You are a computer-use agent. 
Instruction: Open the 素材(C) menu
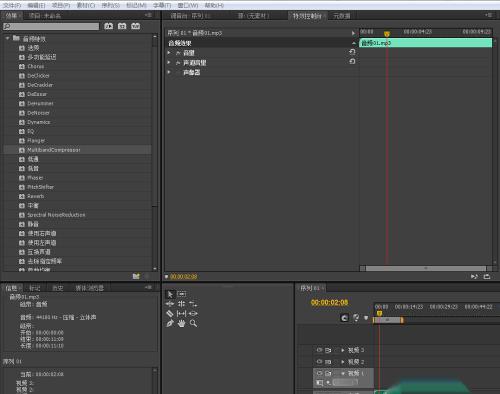tap(86, 5)
